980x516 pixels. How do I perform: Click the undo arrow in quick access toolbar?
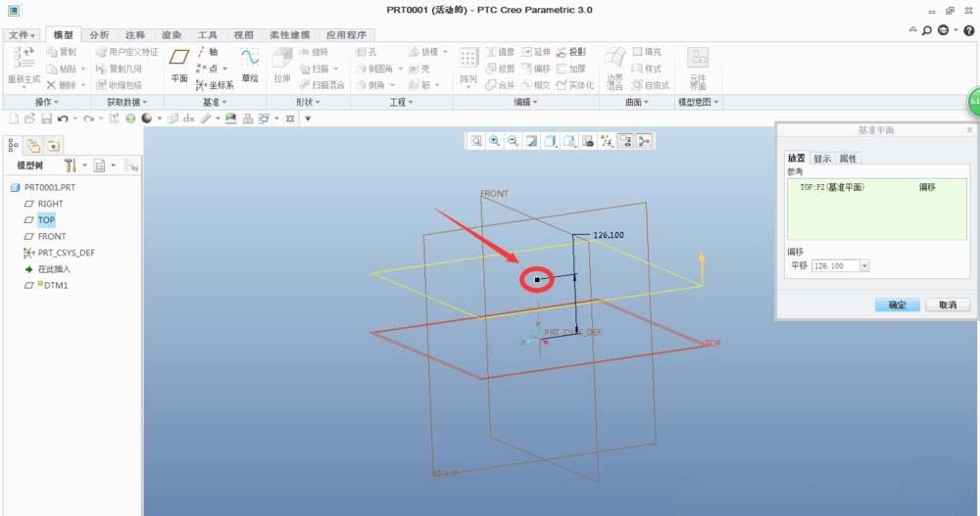[x=63, y=118]
